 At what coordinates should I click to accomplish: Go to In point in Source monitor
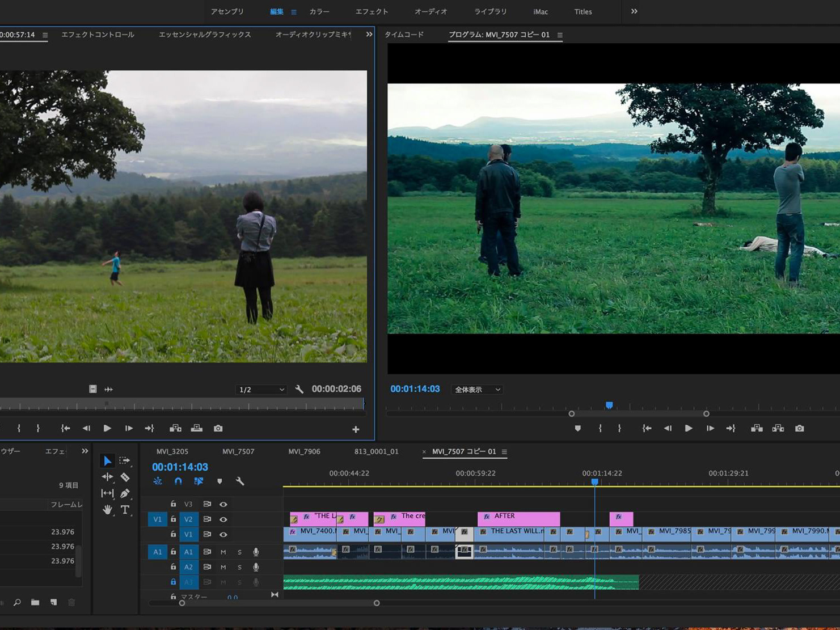point(65,428)
